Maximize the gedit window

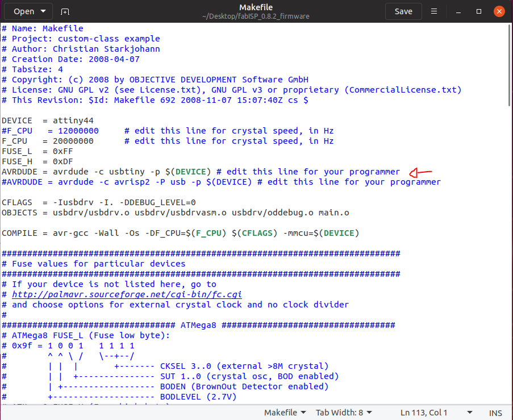pos(479,11)
